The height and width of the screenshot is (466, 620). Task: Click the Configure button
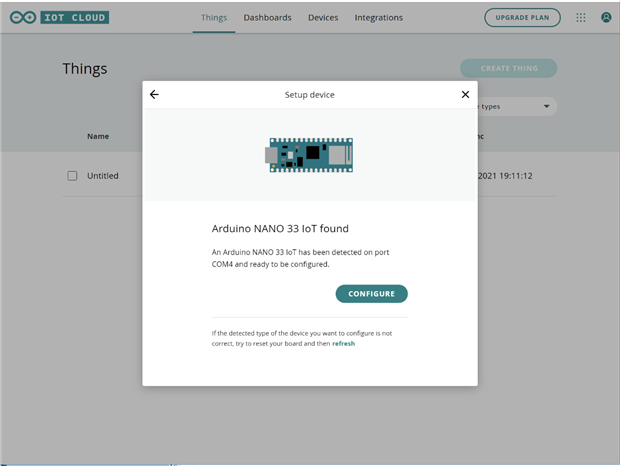pos(371,294)
